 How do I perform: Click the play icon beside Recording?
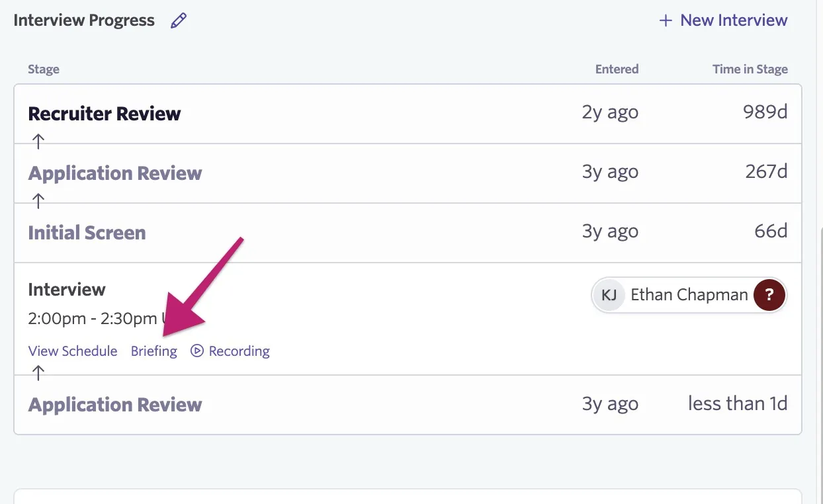196,351
